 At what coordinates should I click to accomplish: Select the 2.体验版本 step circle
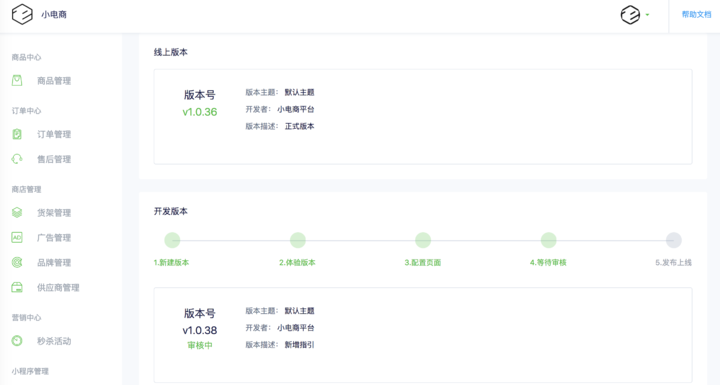coord(298,240)
